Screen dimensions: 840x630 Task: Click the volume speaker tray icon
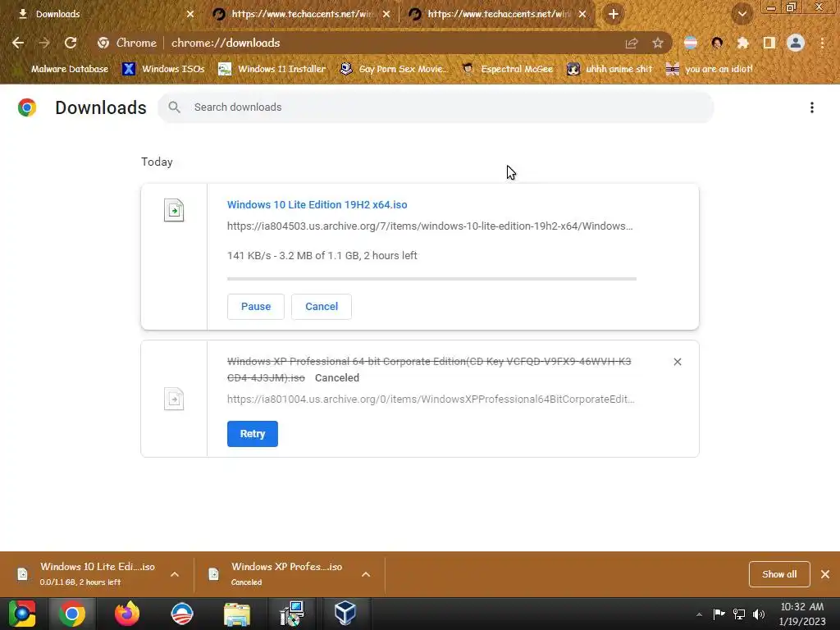pyautogui.click(x=759, y=614)
